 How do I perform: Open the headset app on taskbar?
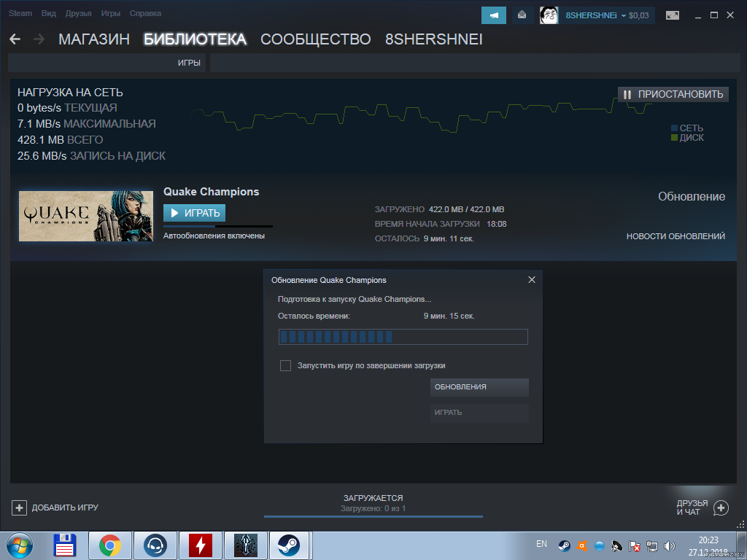coord(155,545)
